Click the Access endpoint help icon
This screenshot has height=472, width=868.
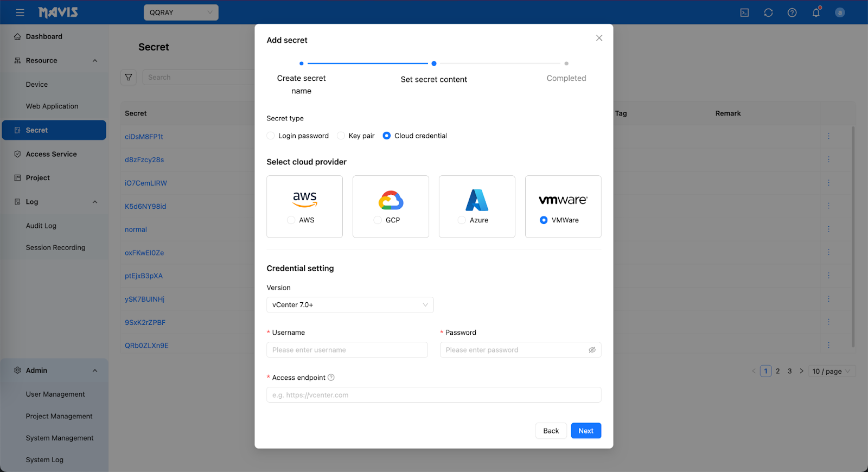coord(331,378)
